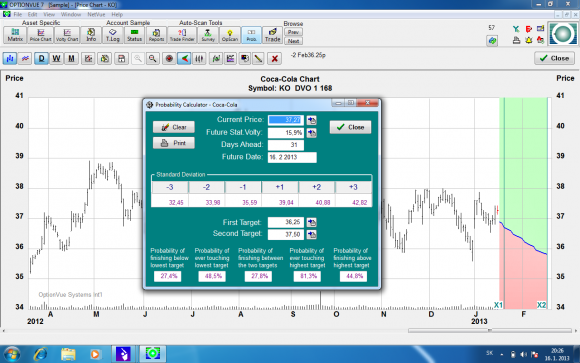580x363 pixels.
Task: Click the Future Date field
Action: [x=292, y=157]
